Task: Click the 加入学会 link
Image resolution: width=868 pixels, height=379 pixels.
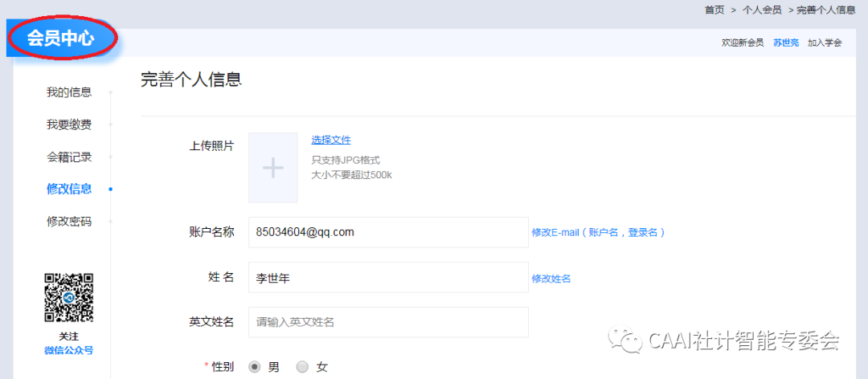Action: [x=825, y=43]
